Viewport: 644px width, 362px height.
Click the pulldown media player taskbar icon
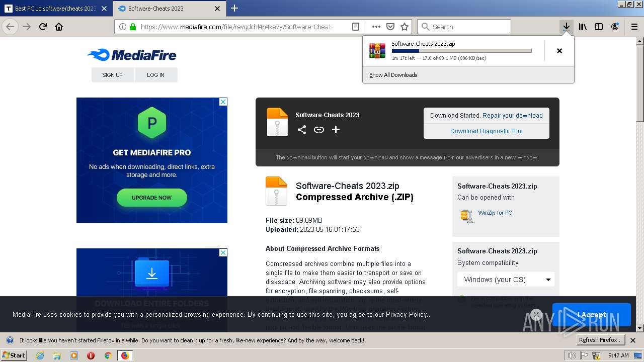tap(74, 355)
